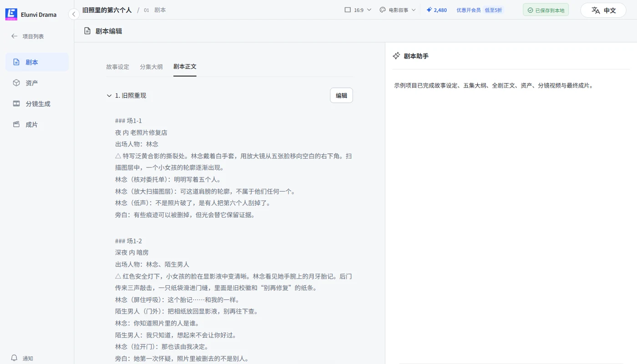Open 通知 bell notifications
The image size is (637, 364).
(22, 358)
